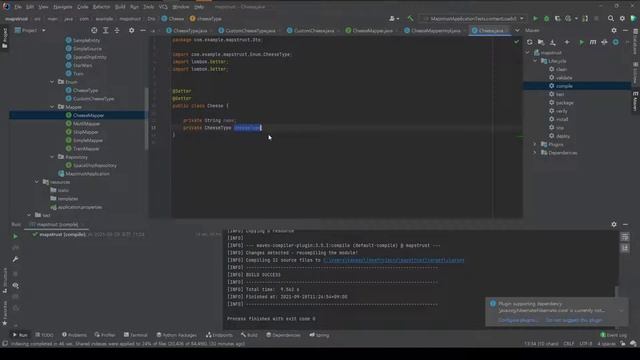Run selected Maven build green arrow
Screen dimensions: 640x360
pos(581,42)
